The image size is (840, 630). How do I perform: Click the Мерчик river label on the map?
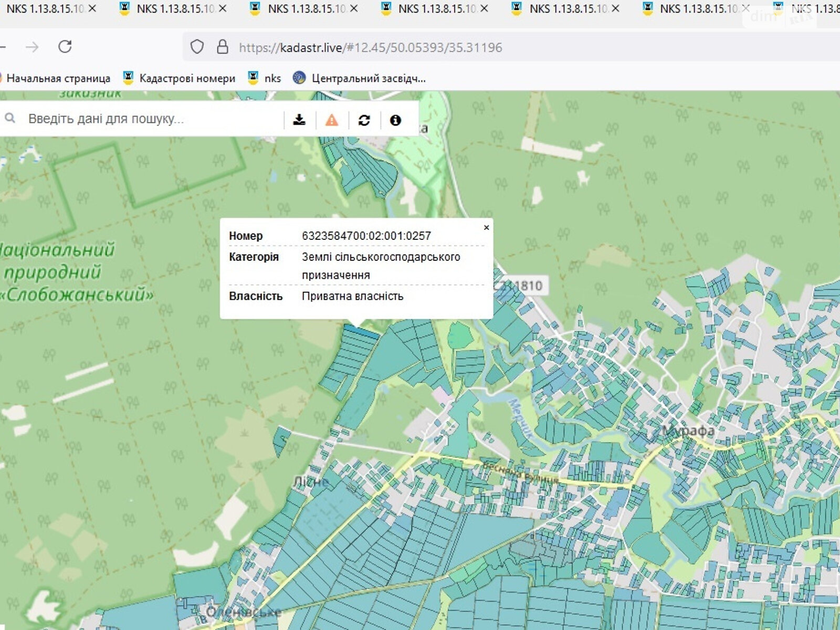pos(521,418)
